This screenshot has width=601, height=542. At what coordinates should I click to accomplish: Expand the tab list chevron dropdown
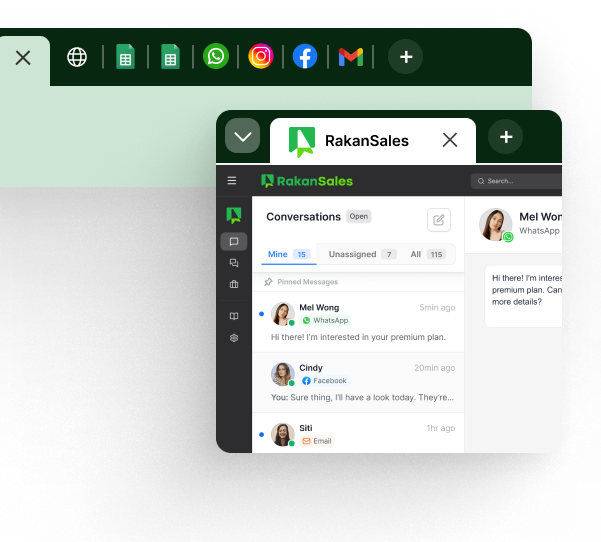242,136
